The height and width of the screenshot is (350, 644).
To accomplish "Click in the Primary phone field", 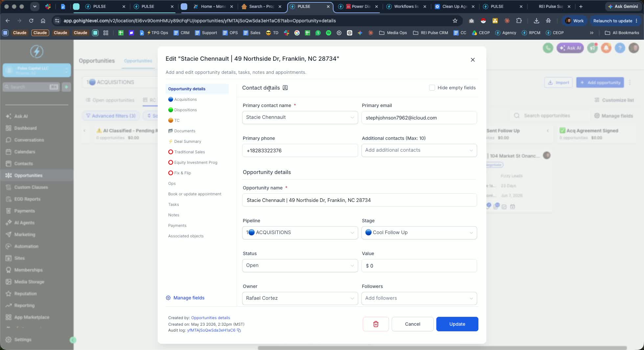I will [x=300, y=150].
